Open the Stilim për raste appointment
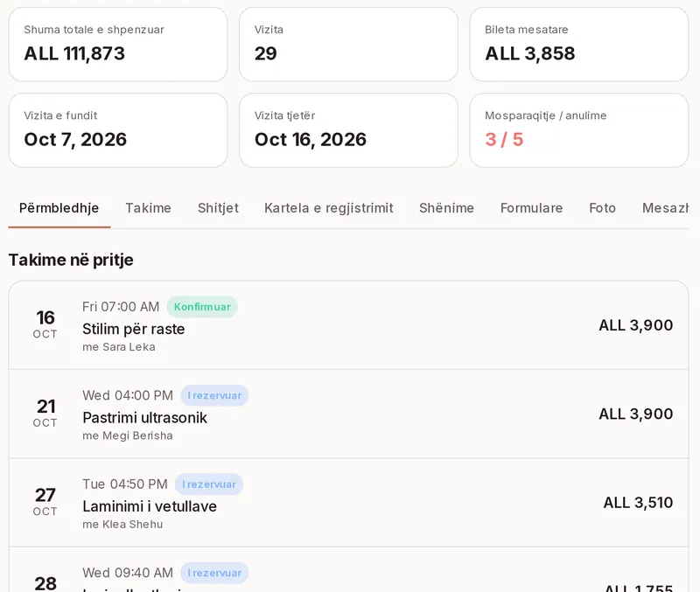This screenshot has width=700, height=592. (348, 325)
